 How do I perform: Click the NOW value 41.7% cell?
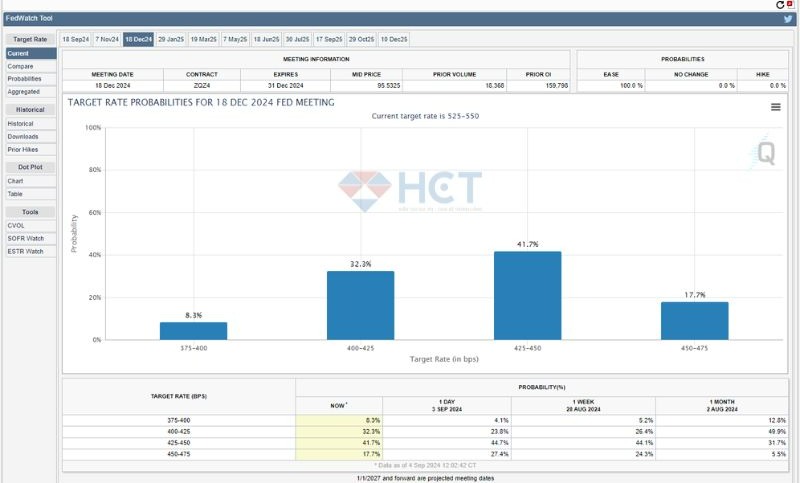click(339, 443)
